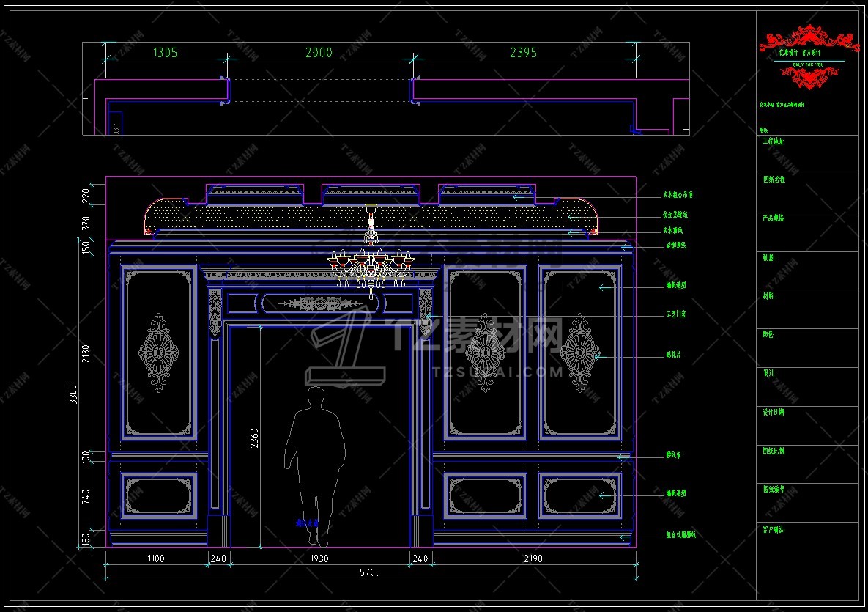Select the upper 墙板造型 annotation label
Viewport: 868px width, 612px height.
click(x=676, y=285)
